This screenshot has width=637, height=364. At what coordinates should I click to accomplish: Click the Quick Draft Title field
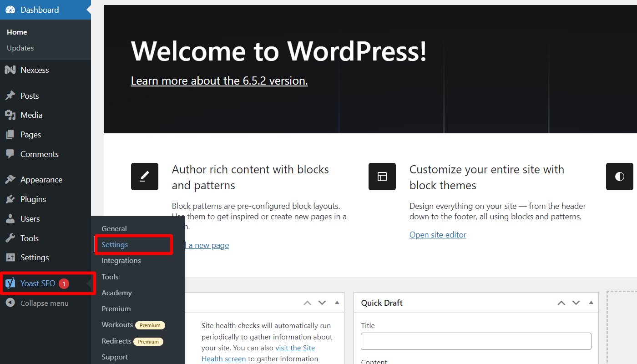pos(475,341)
